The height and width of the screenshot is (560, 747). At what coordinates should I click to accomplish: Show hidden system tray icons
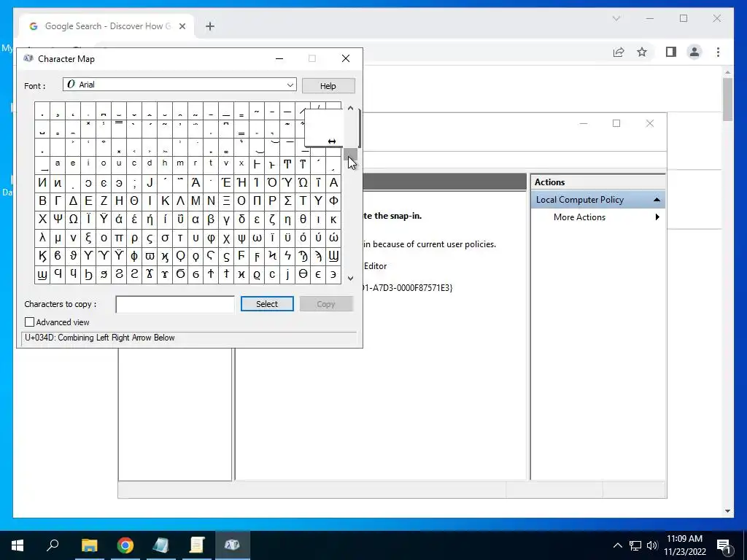[x=617, y=545]
